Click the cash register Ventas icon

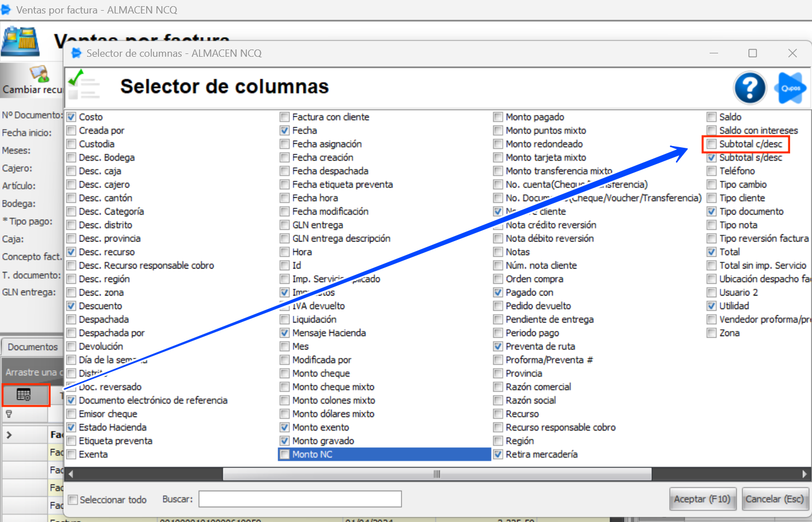pyautogui.click(x=20, y=42)
